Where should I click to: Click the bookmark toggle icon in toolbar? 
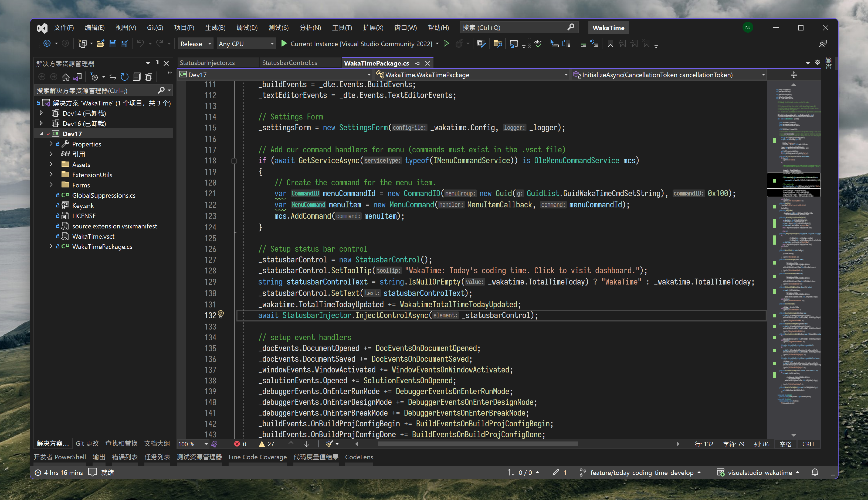[x=610, y=44]
